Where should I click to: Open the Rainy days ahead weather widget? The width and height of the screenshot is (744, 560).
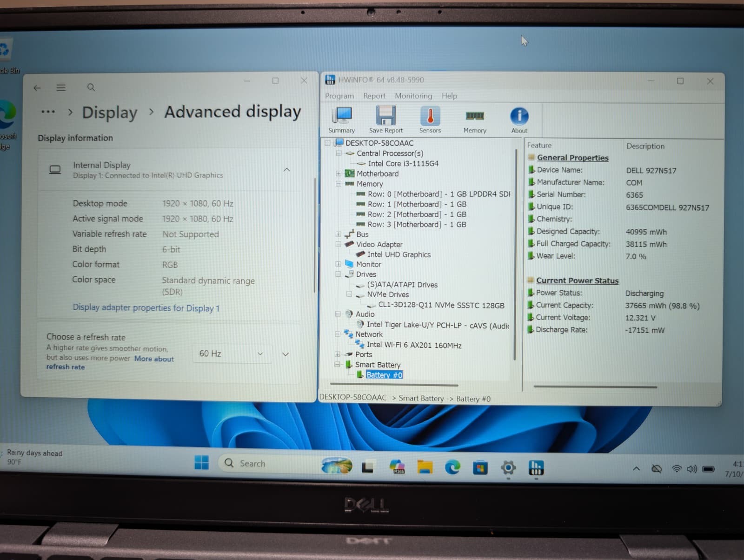(x=33, y=457)
